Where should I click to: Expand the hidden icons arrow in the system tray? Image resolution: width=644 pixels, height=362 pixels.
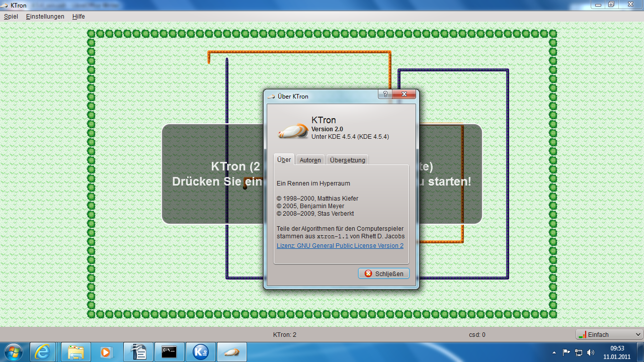pos(553,352)
